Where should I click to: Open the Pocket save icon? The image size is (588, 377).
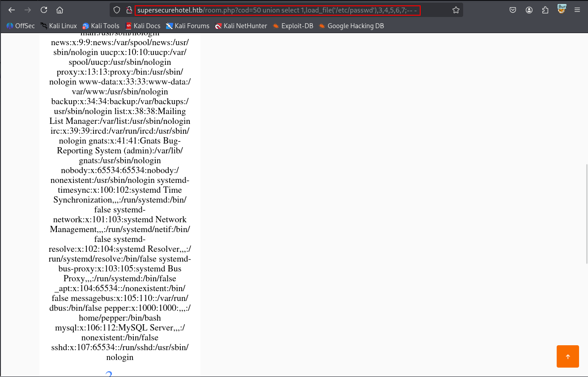point(513,10)
